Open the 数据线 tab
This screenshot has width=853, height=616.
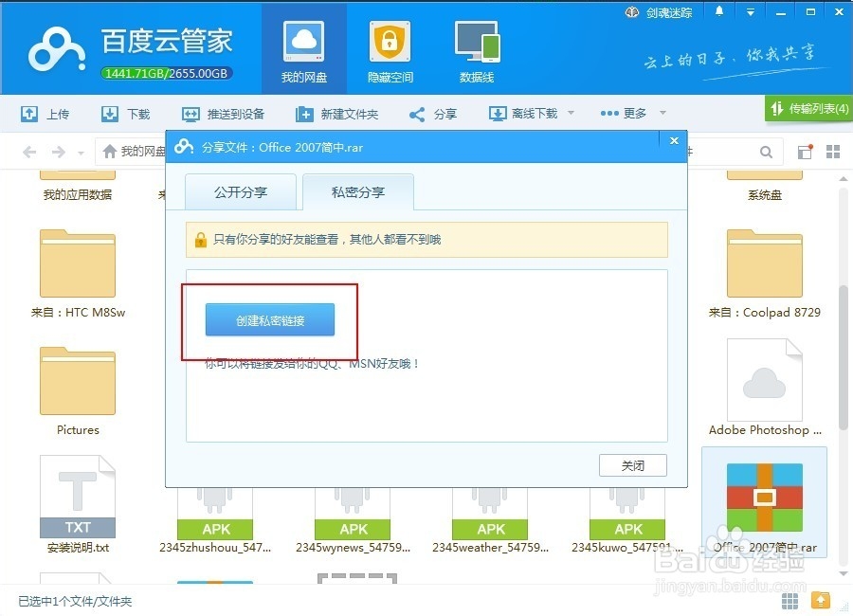477,50
